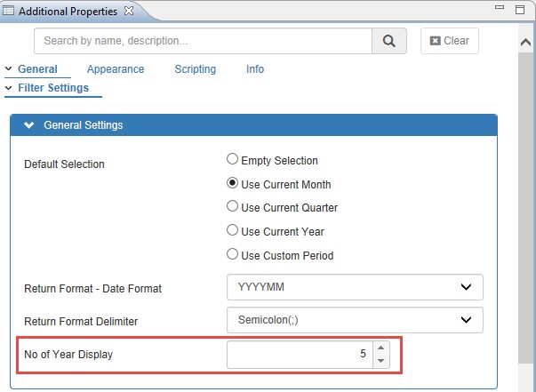Switch to the Appearance tab
Image resolution: width=536 pixels, height=392 pixels.
tap(116, 69)
